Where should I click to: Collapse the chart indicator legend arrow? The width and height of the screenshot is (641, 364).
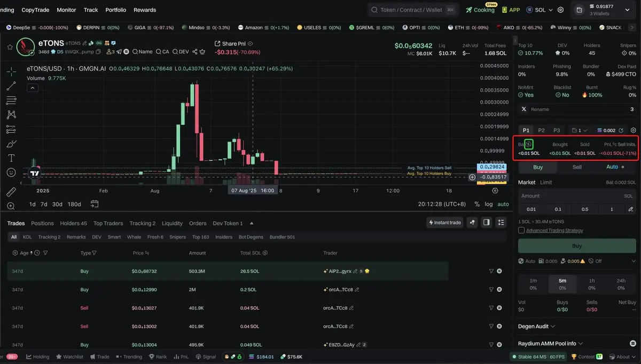coord(33,88)
